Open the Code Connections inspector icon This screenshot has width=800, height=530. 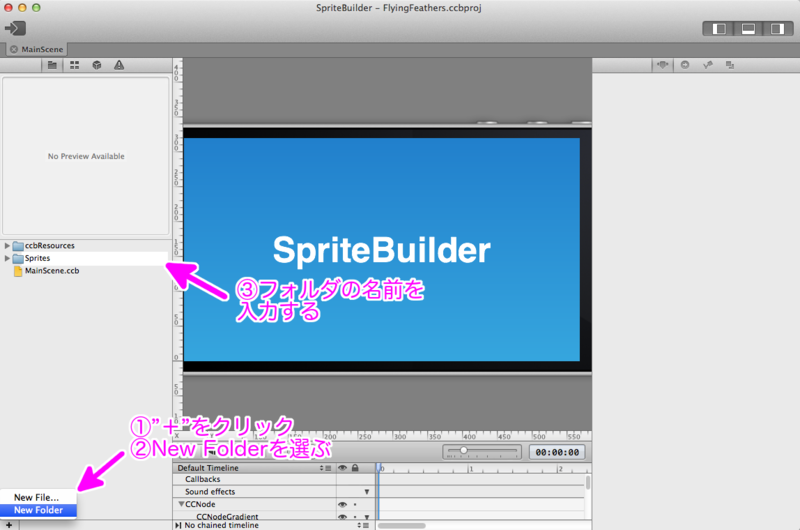[685, 65]
